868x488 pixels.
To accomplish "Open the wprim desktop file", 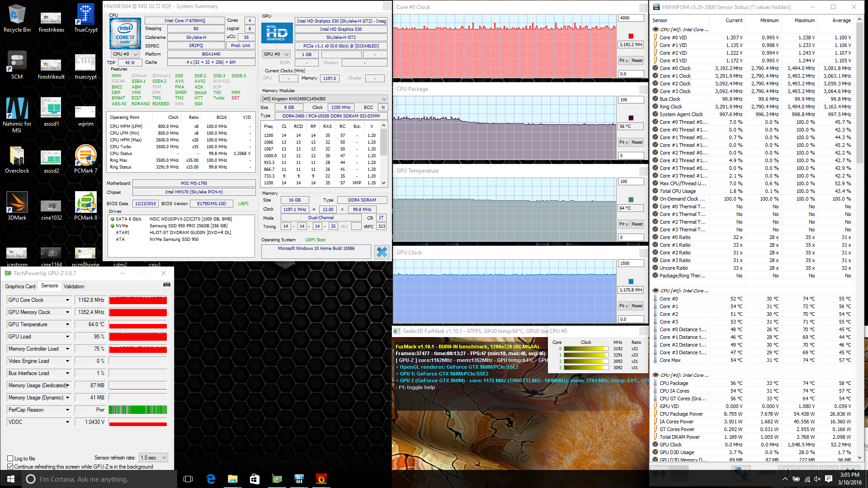I will (85, 116).
